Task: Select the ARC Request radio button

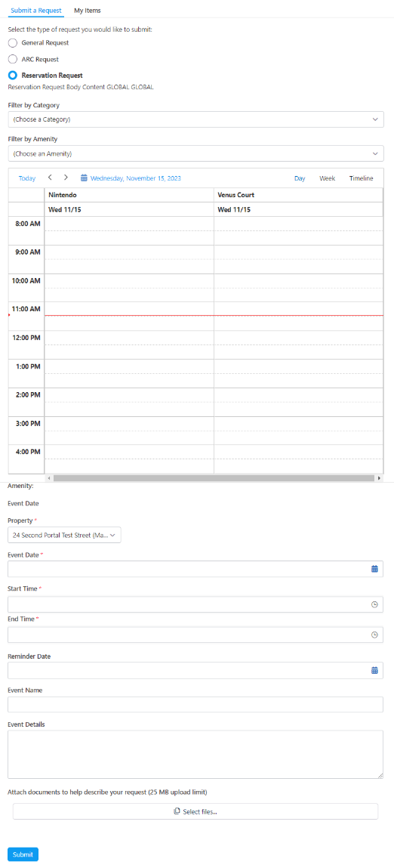Action: point(13,59)
